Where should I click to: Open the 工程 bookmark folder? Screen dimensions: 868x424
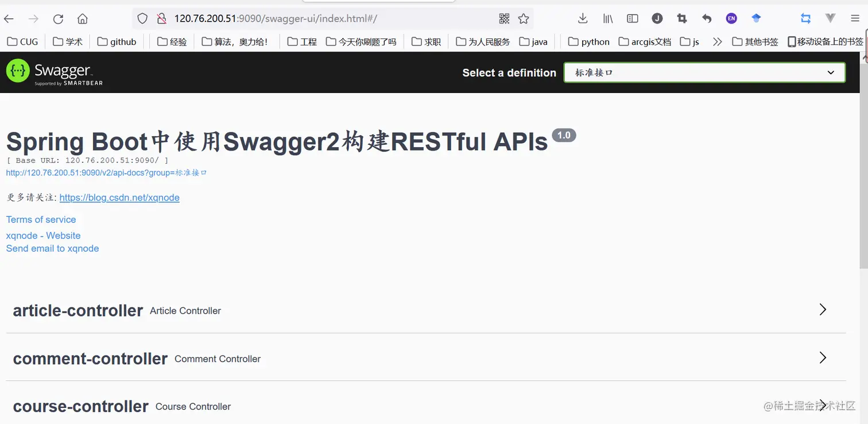coord(302,41)
